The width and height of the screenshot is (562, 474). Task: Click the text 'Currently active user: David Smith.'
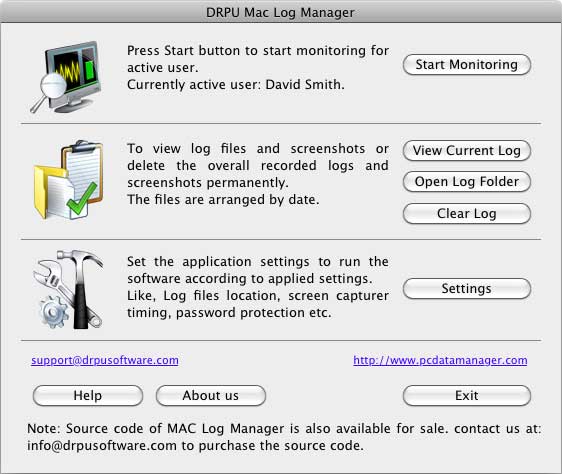(236, 85)
